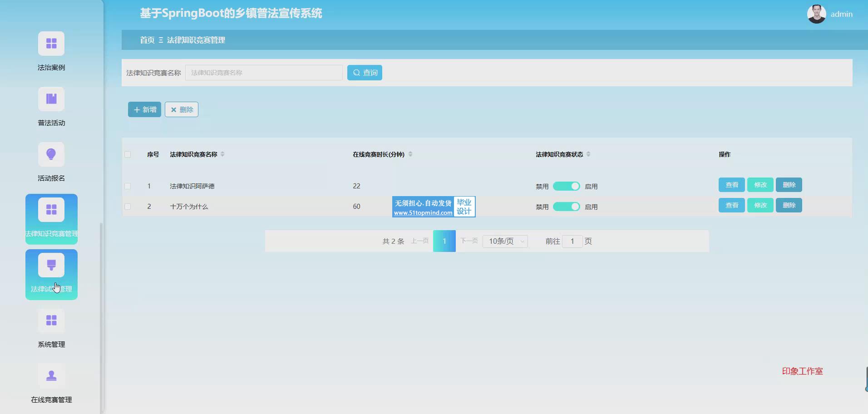Sort by 法律知识竞赛名称 column
This screenshot has height=414, width=868.
(x=222, y=154)
